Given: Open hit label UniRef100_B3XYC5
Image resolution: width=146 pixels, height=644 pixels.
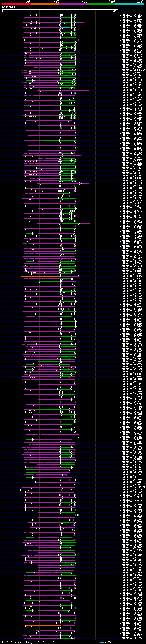Looking at the screenshot, I should tap(131, 314).
